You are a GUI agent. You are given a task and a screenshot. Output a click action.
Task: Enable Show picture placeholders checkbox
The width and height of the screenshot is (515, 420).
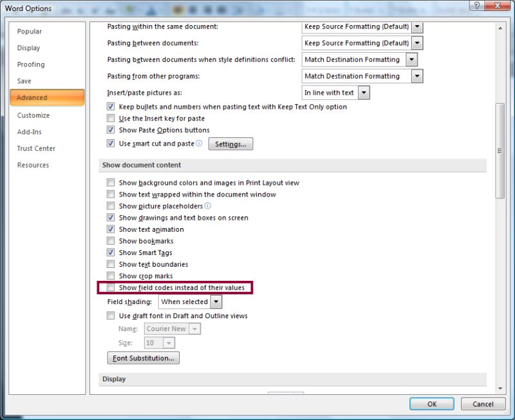tap(111, 205)
